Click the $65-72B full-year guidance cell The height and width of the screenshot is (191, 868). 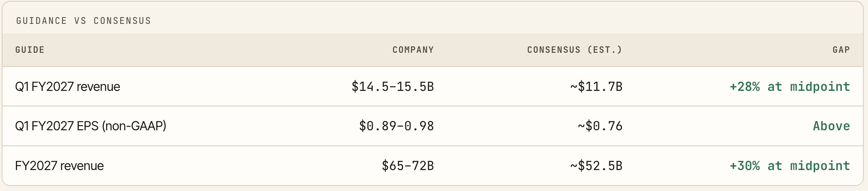click(x=408, y=166)
